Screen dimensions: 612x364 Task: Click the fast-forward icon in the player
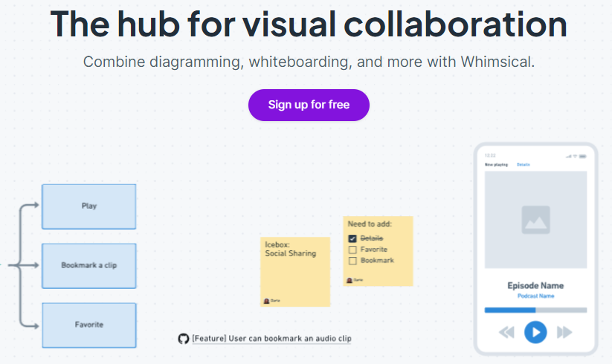(x=564, y=332)
